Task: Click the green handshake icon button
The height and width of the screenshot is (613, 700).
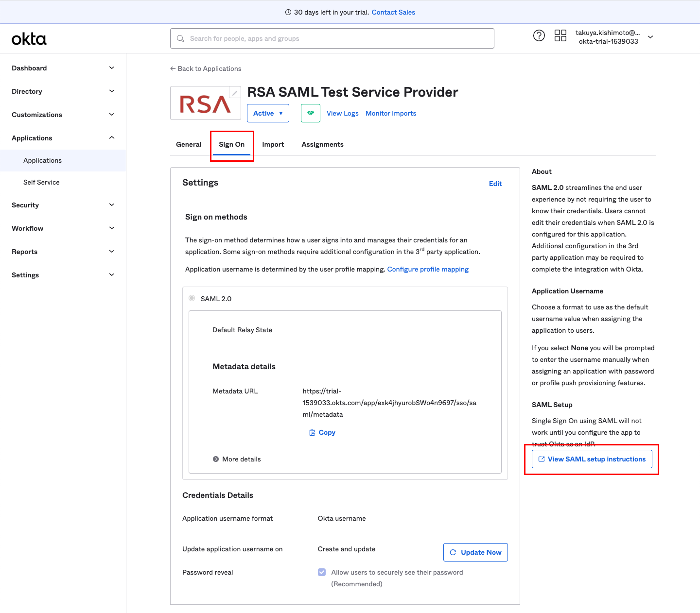Action: [310, 113]
